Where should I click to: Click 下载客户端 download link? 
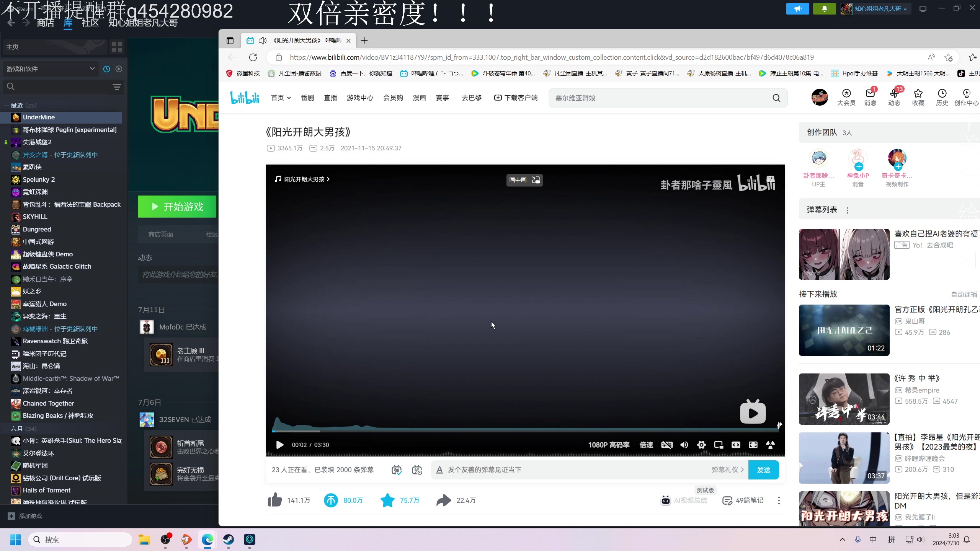516,98
